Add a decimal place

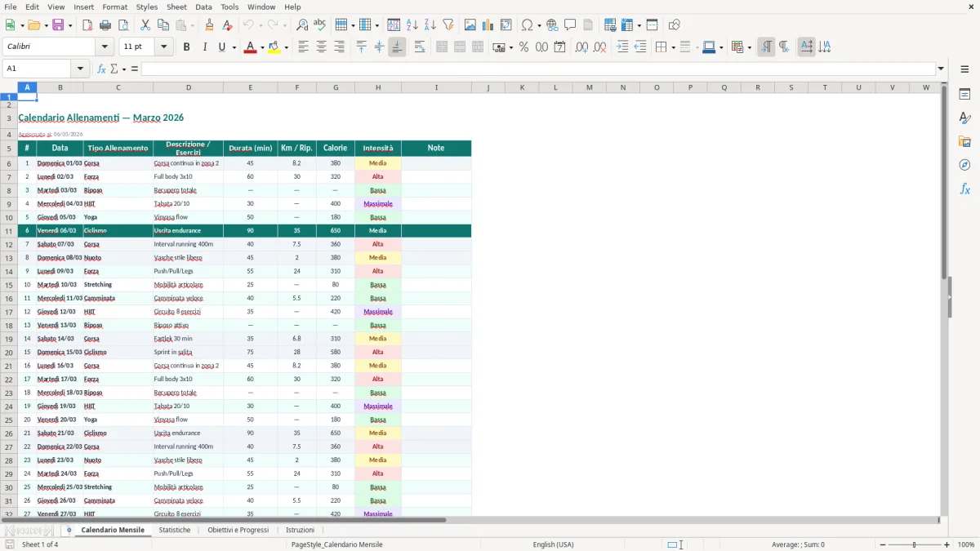click(x=581, y=47)
